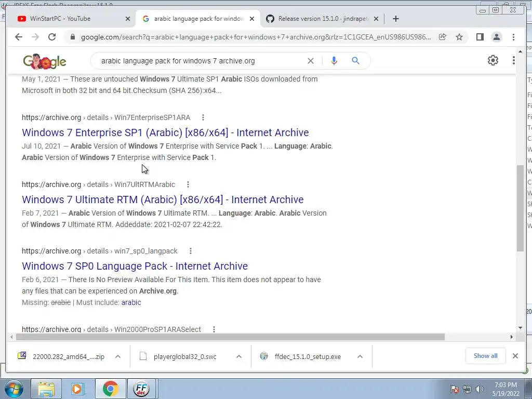Viewport: 532px width, 399px height.
Task: Open more options for Win7UltRTMArabic result
Action: [x=188, y=184]
